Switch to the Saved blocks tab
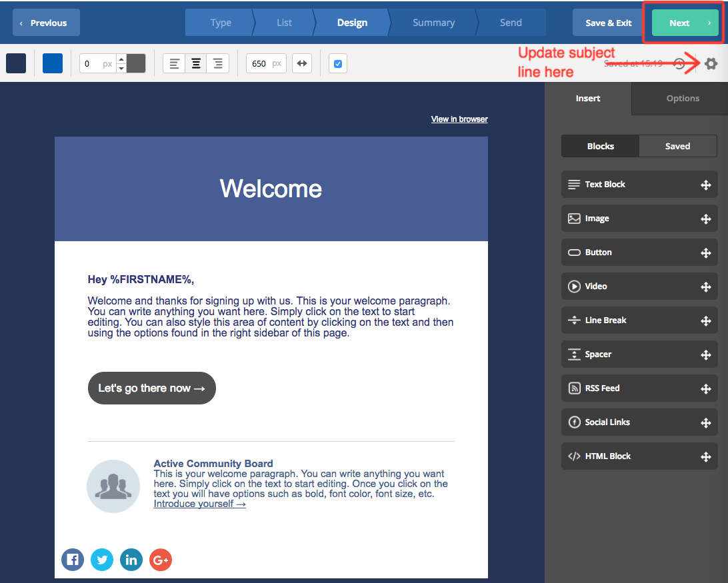 point(677,146)
